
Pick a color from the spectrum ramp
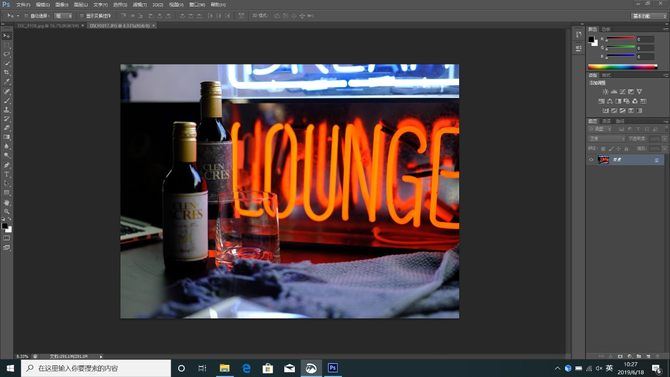pos(623,67)
